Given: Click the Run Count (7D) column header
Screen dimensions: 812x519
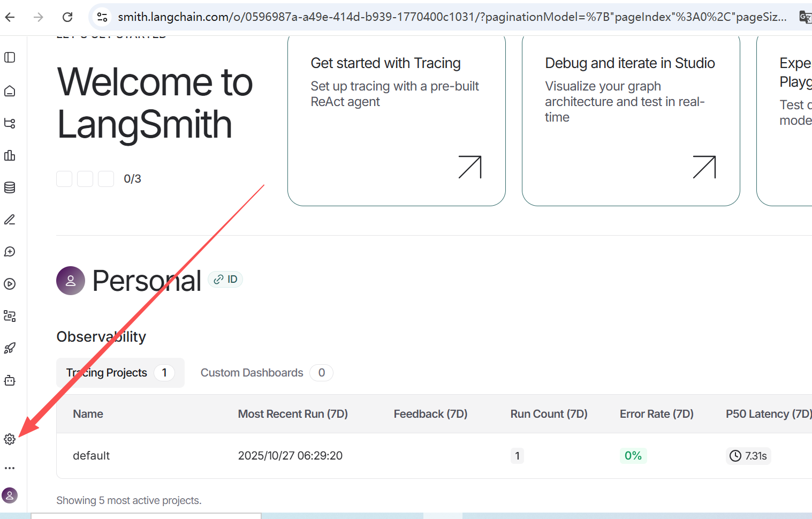Looking at the screenshot, I should [x=549, y=414].
